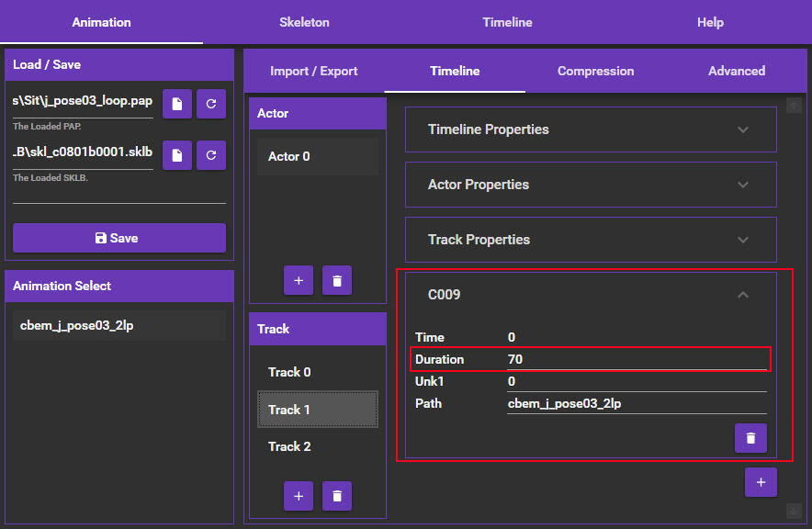The width and height of the screenshot is (812, 529).
Task: Delete selected track with trash icon
Action: (337, 496)
